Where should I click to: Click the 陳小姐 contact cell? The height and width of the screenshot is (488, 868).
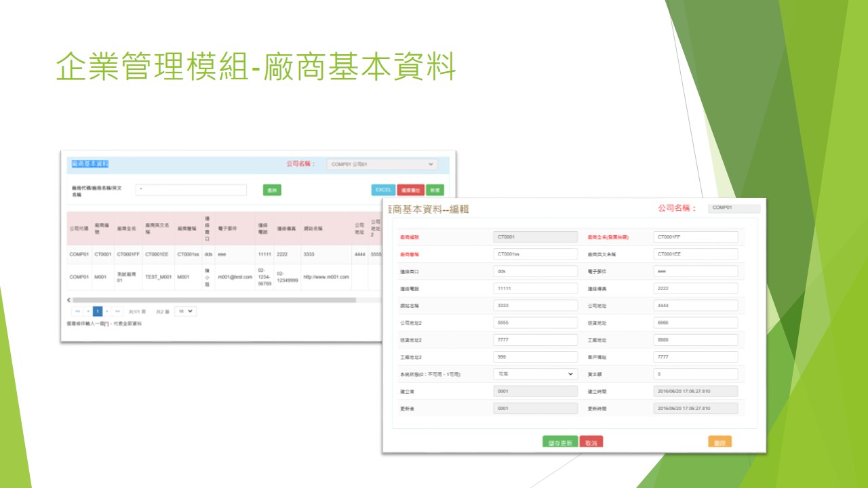208,277
